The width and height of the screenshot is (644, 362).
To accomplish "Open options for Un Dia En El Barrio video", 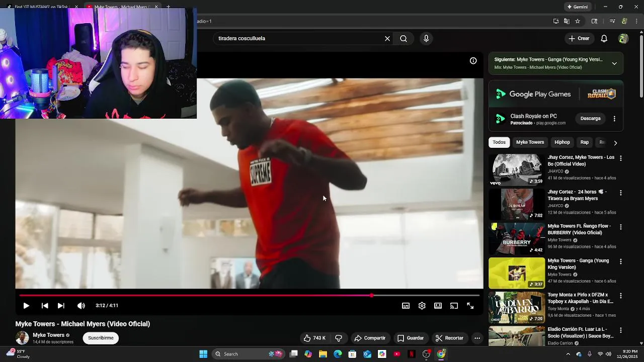I will (x=620, y=296).
